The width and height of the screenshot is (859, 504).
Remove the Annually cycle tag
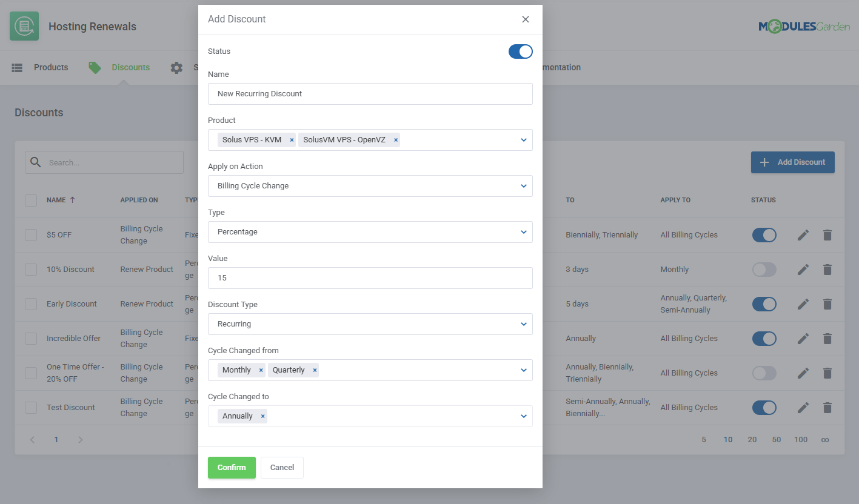(x=262, y=416)
